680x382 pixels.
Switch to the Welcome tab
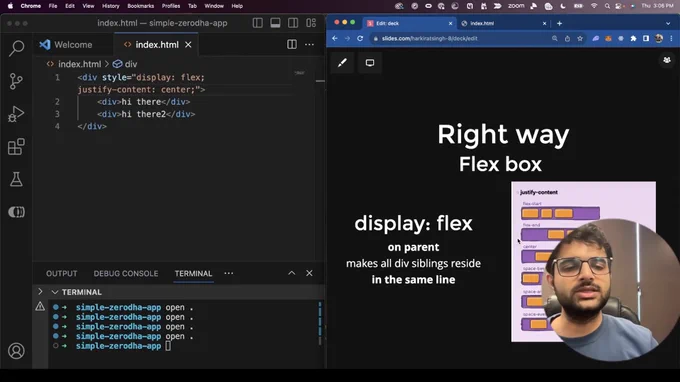coord(66,45)
